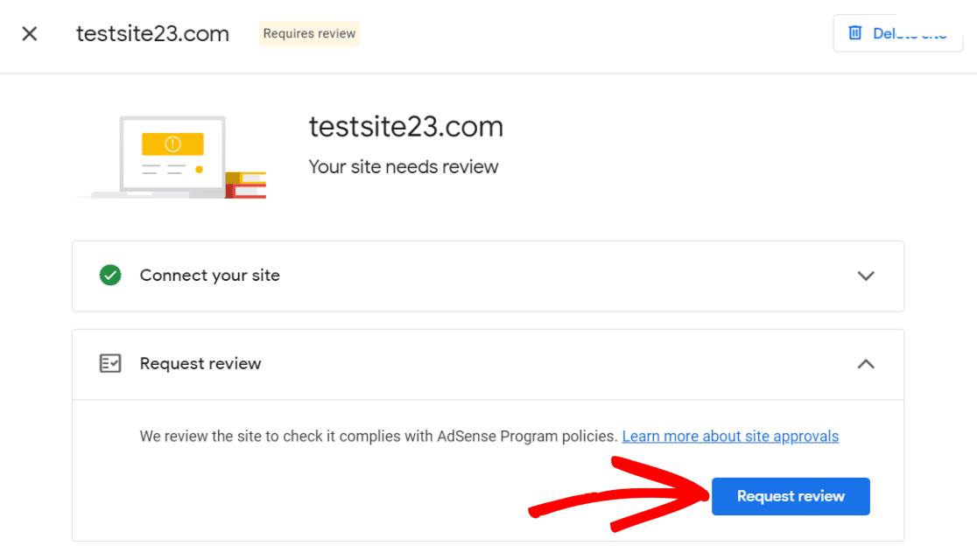Viewport: 977px width, 560px height.
Task: Click the green checkmark on Connect your site
Action: [x=110, y=275]
